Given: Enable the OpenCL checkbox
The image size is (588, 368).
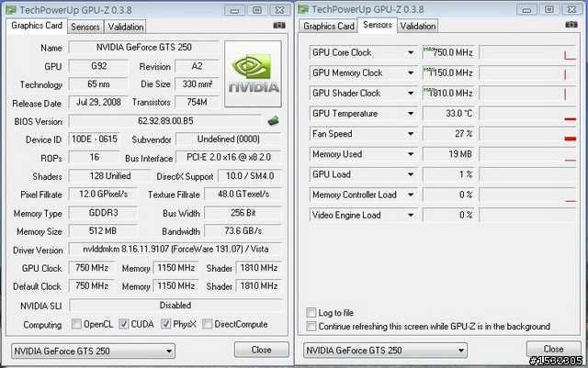Looking at the screenshot, I should [x=76, y=324].
